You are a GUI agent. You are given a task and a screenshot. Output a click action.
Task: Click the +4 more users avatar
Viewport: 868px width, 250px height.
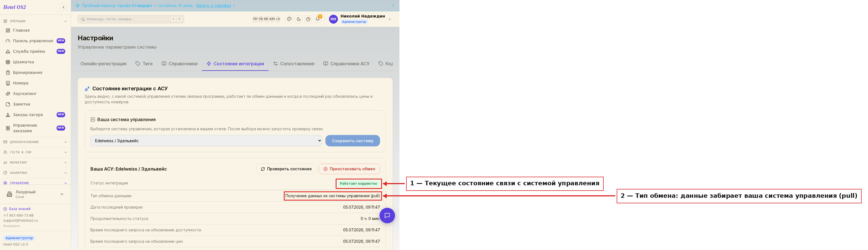(278, 19)
